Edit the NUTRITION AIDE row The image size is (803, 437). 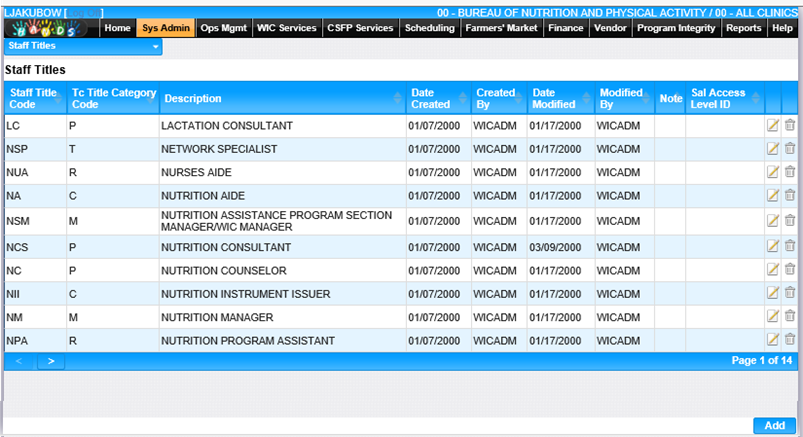click(x=773, y=195)
